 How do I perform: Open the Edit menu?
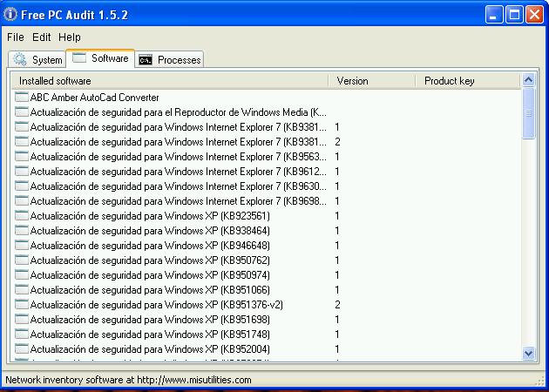pos(41,37)
